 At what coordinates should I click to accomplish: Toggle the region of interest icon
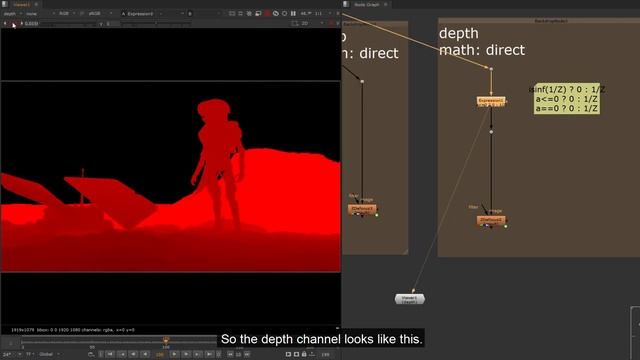(x=295, y=24)
